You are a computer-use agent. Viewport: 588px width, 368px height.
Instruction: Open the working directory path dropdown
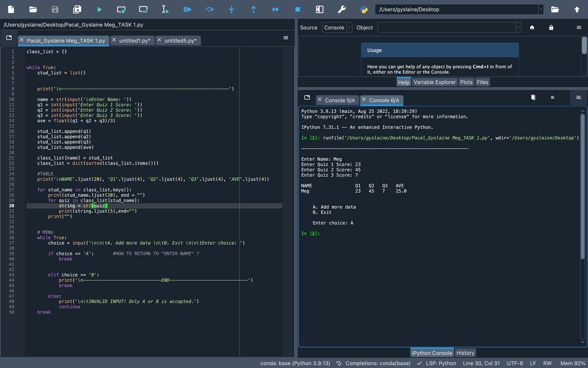click(x=541, y=9)
